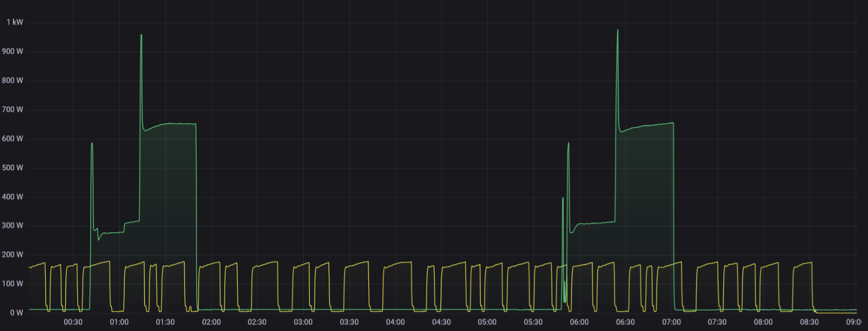Click the 04:00 time axis label
This screenshot has width=868, height=331.
click(x=395, y=322)
